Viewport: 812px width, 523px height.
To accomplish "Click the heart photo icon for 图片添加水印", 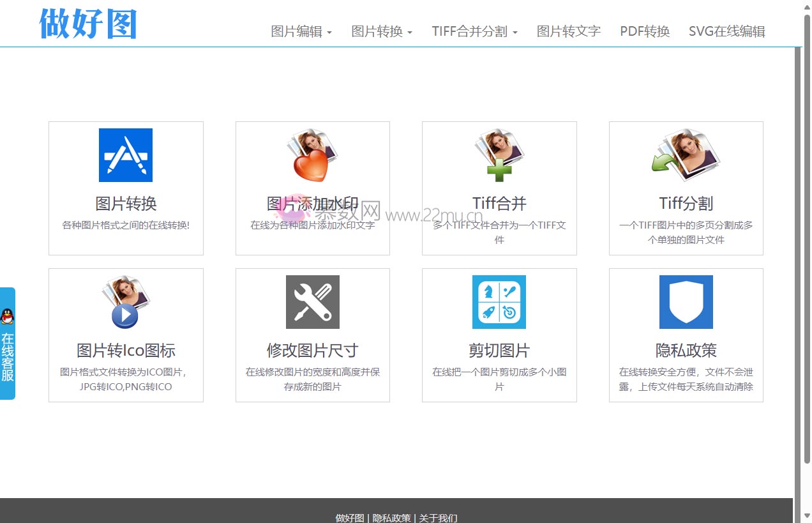I will (312, 155).
